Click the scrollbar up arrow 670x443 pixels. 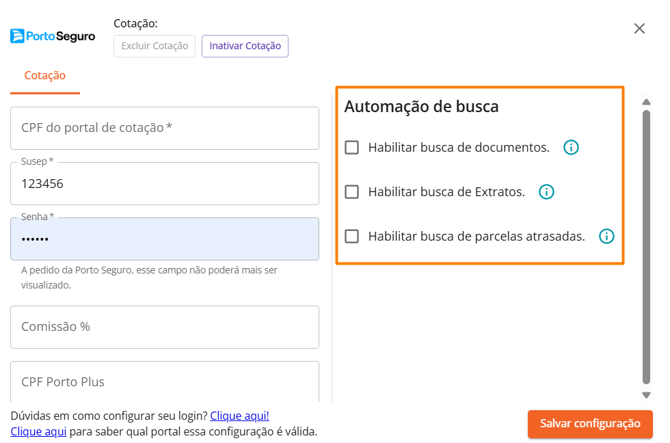pyautogui.click(x=646, y=102)
